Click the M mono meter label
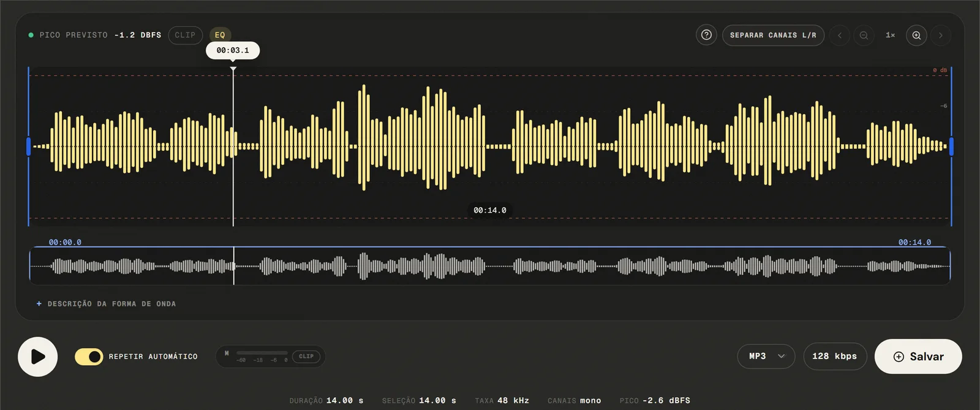Screen dimensions: 980x410 click(x=227, y=353)
